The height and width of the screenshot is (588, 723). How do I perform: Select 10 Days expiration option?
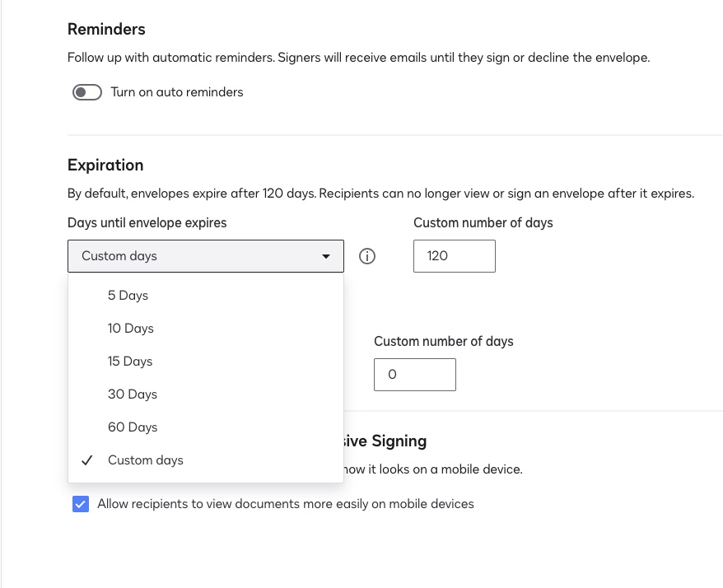pyautogui.click(x=130, y=328)
